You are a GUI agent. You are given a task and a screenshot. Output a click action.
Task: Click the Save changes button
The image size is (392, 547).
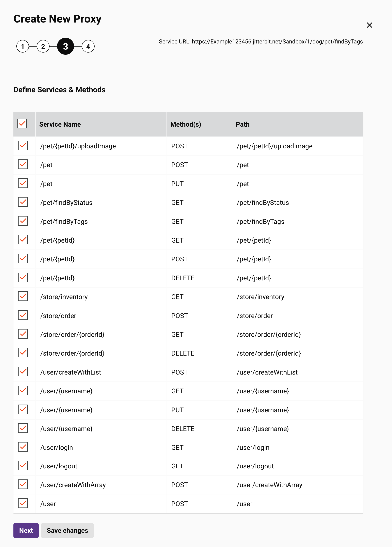click(x=67, y=530)
